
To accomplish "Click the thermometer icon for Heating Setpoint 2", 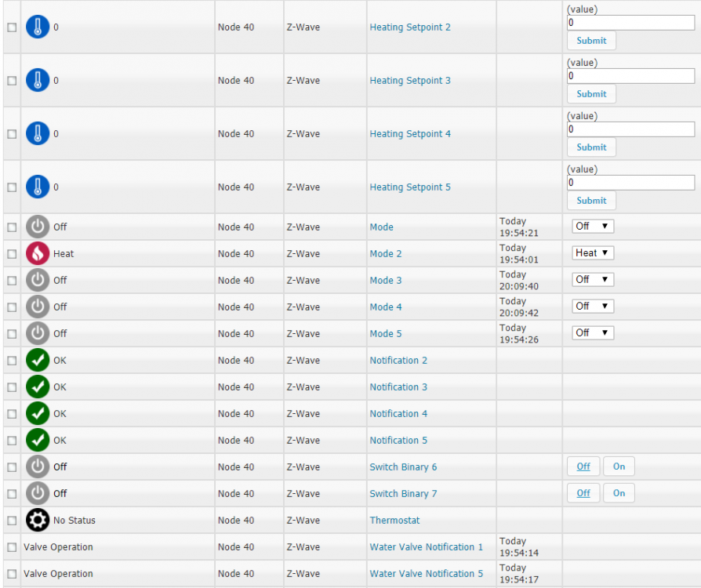I will click(38, 27).
